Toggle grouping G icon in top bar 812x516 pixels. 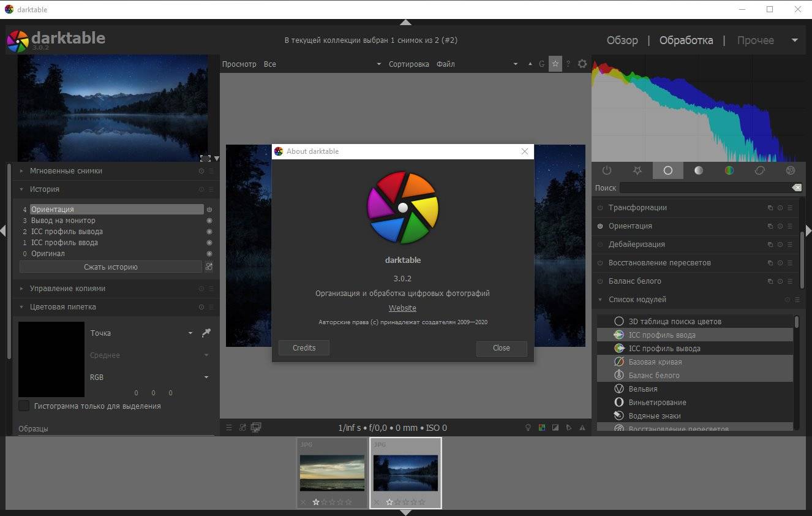point(541,64)
